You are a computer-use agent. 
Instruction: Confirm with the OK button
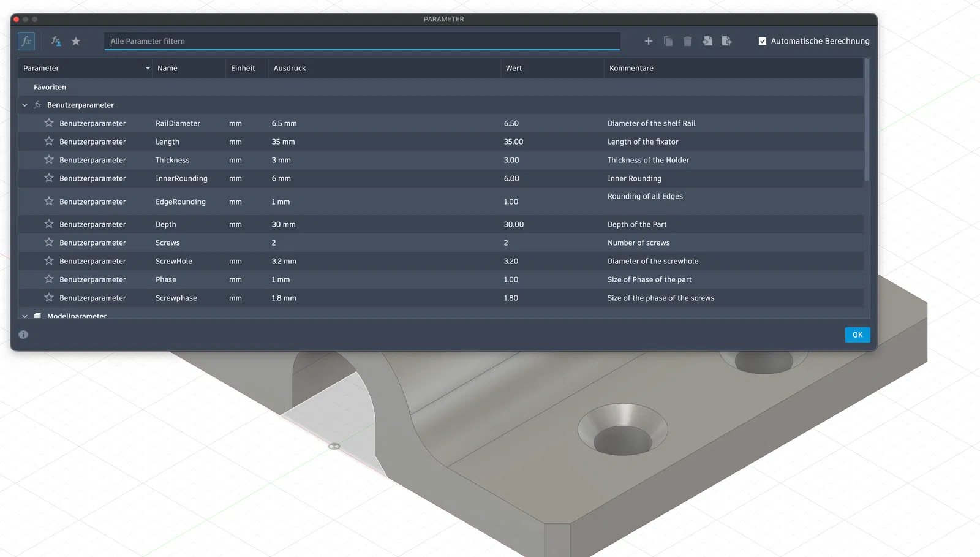coord(858,335)
